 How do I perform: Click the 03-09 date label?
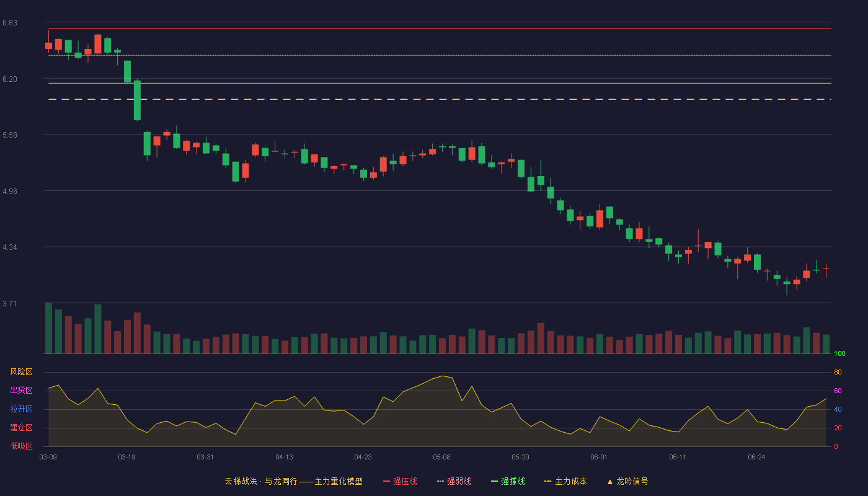(x=48, y=457)
